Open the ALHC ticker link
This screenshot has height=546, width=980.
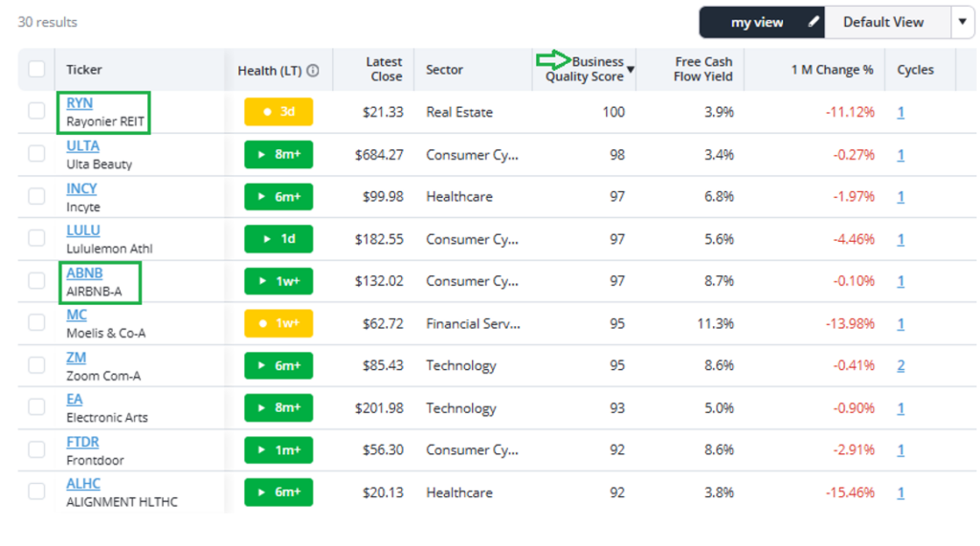[x=83, y=484]
